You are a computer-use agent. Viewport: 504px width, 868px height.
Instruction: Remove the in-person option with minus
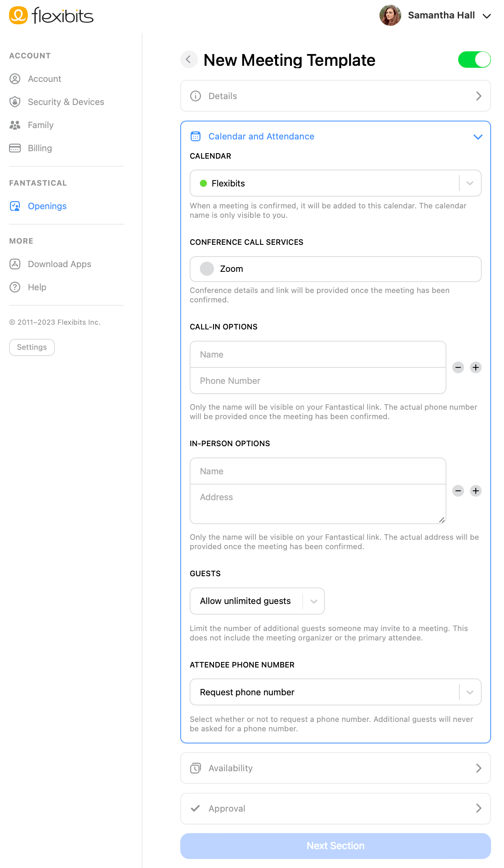(x=458, y=491)
